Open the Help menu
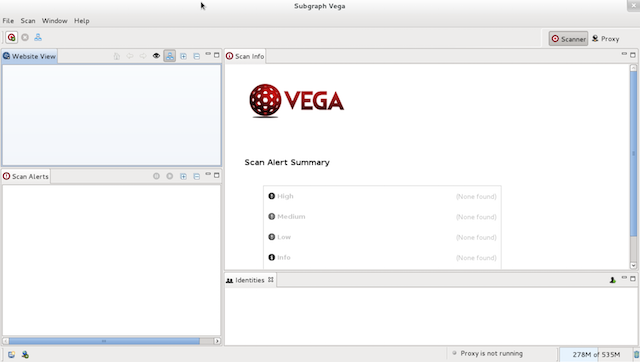640x362 pixels. click(x=82, y=21)
